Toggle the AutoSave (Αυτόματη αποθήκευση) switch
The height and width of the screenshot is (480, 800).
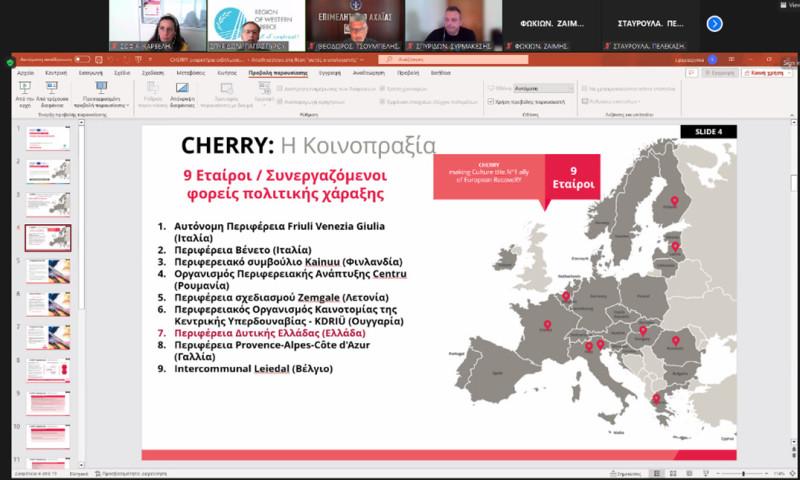[82, 60]
